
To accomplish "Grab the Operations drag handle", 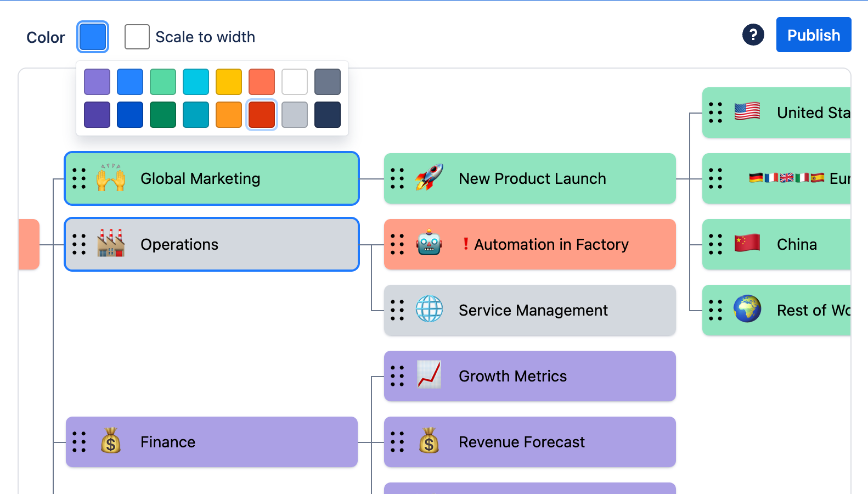I will (x=79, y=244).
